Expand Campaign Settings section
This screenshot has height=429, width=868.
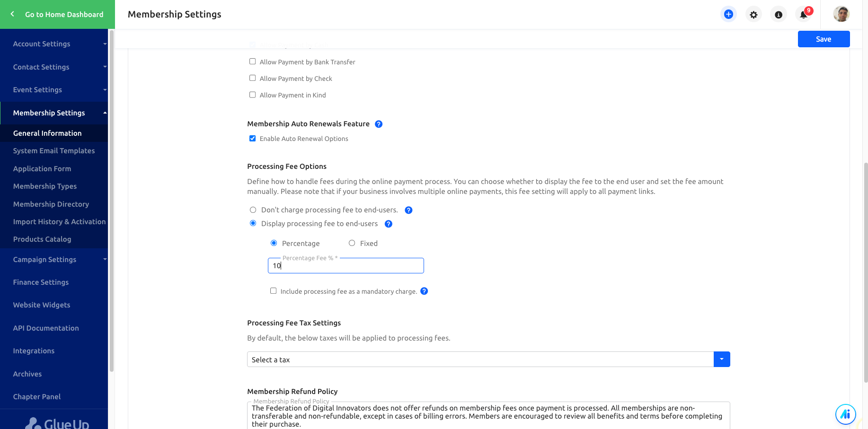[x=54, y=259]
